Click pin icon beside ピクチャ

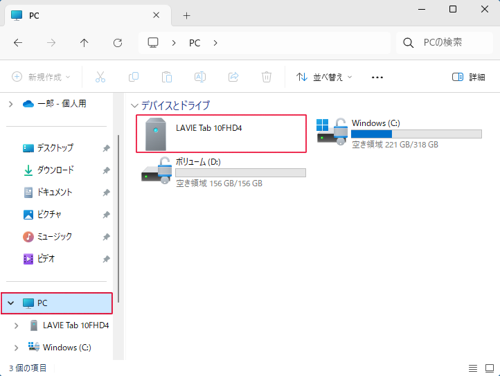(x=106, y=215)
